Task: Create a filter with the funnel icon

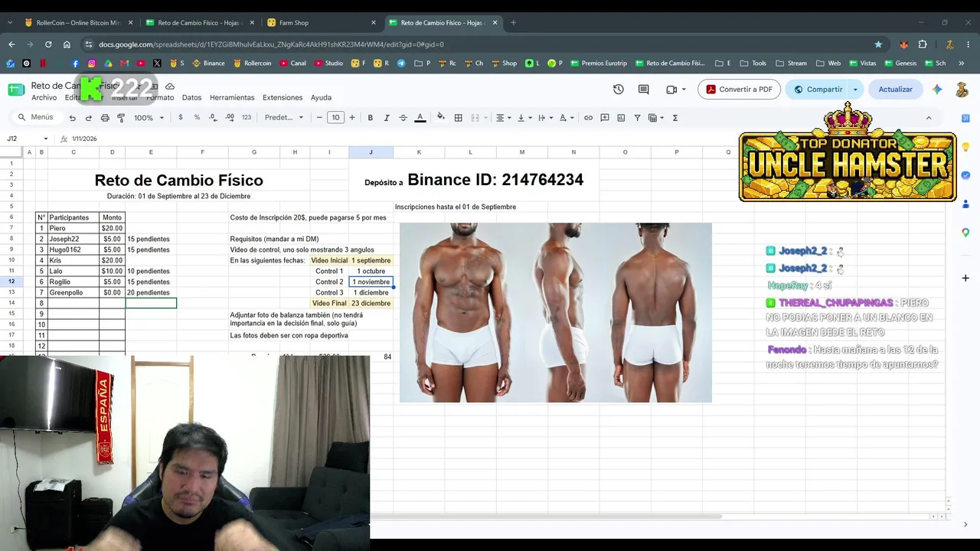Action: [x=637, y=118]
